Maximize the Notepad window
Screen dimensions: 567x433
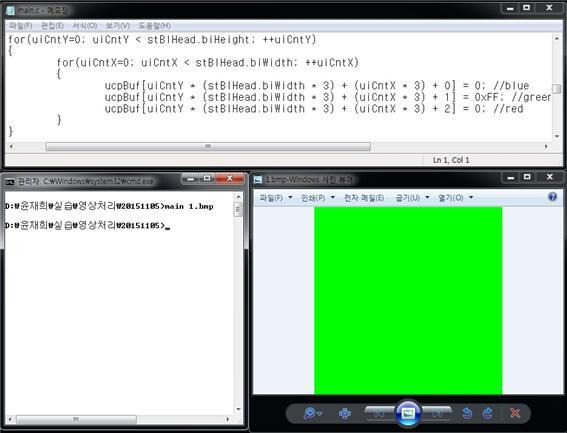[x=526, y=8]
